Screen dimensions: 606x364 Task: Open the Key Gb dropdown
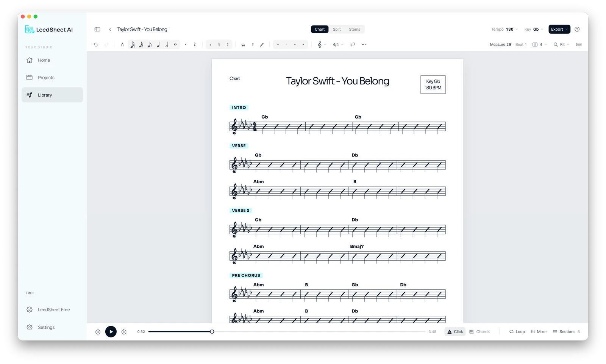pos(534,29)
